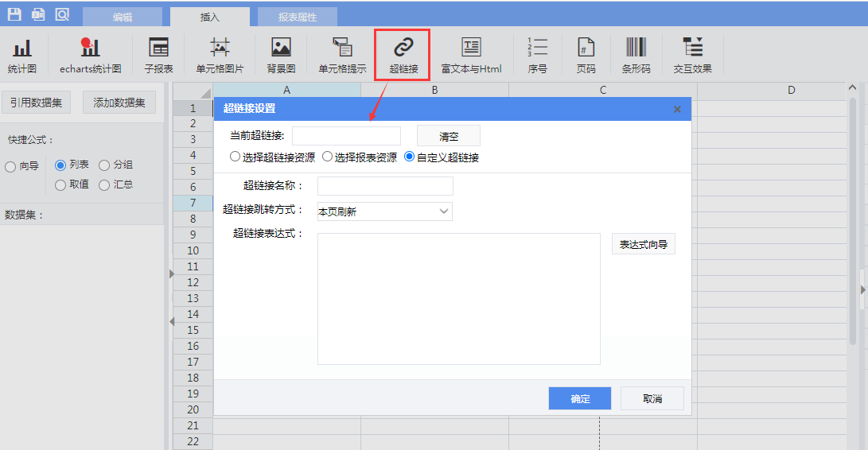The height and width of the screenshot is (450, 868).
Task: Choose the 选择报表资源 radio button
Action: pyautogui.click(x=328, y=157)
